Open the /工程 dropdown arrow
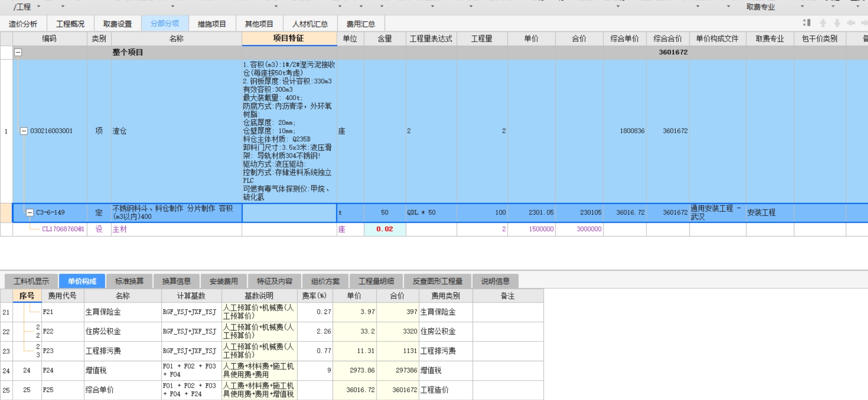This screenshot has height=400, width=868. click(39, 7)
